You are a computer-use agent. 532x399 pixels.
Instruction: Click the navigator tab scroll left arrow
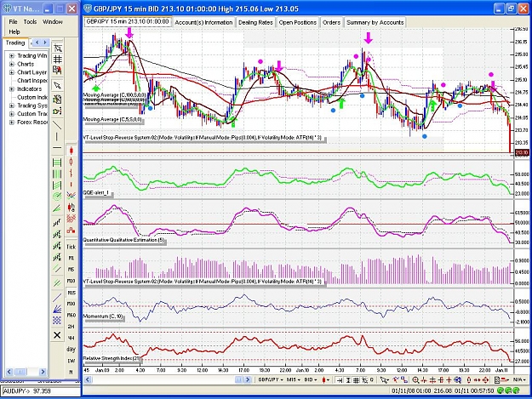(37, 43)
